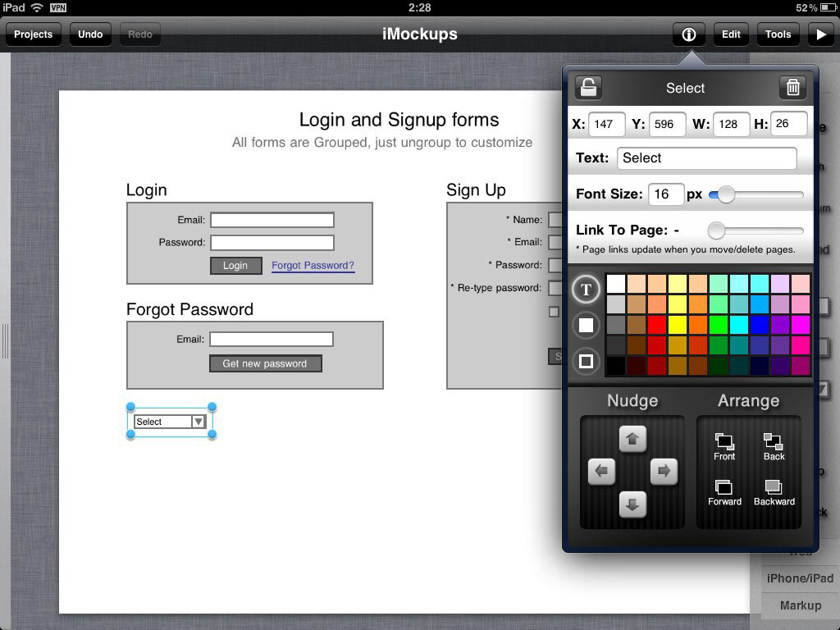This screenshot has width=840, height=630.
Task: Click the lock/unlock icon in Select panel
Action: 588,87
